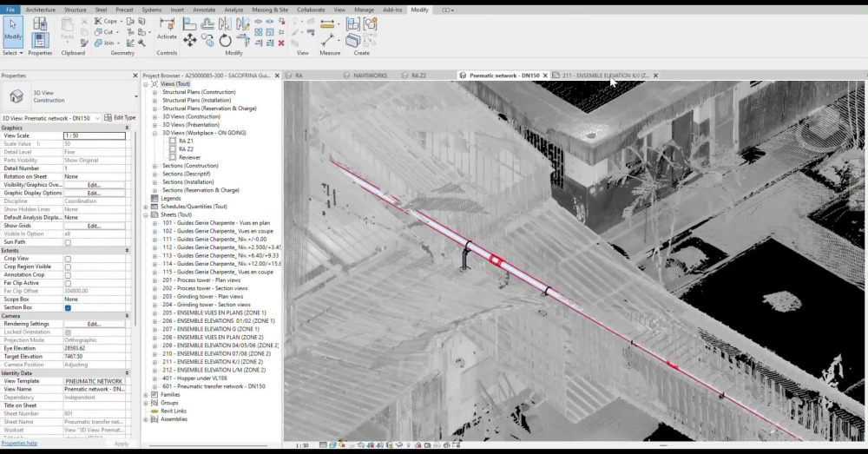Click Edit for Graphic Display Options
Screen dimensions: 868x454
tap(94, 194)
